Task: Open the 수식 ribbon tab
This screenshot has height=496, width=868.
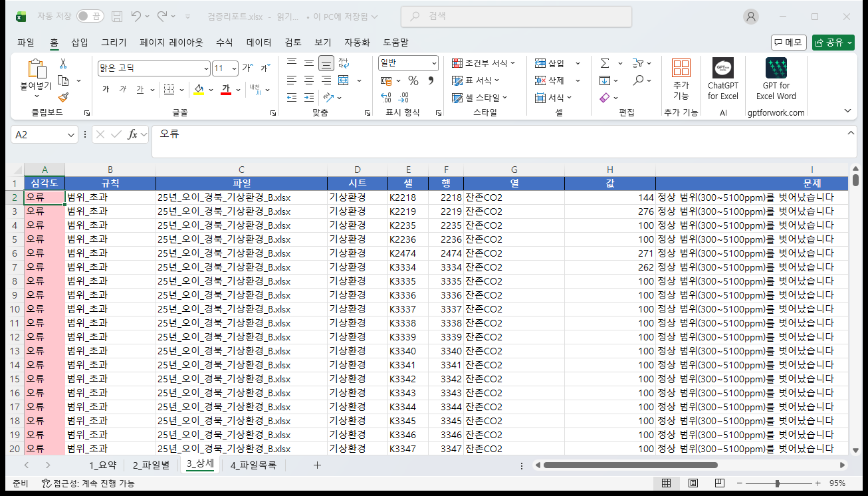Action: [225, 43]
